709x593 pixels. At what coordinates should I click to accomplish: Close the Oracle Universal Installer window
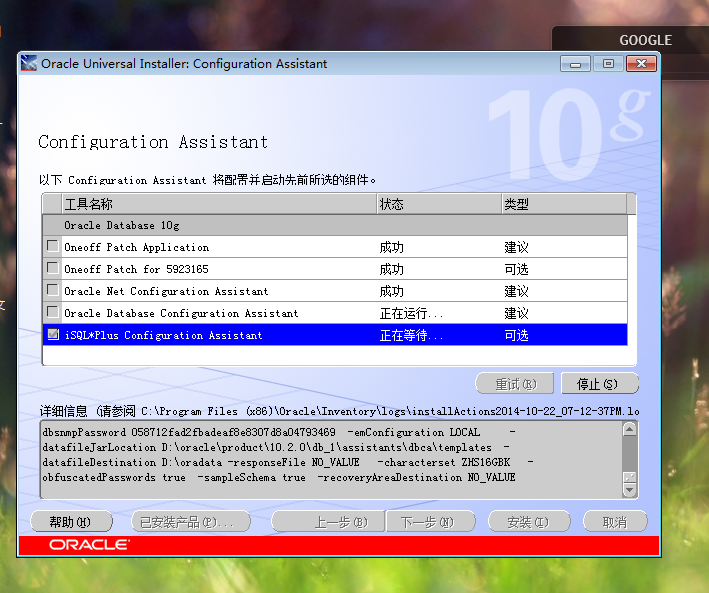(641, 64)
